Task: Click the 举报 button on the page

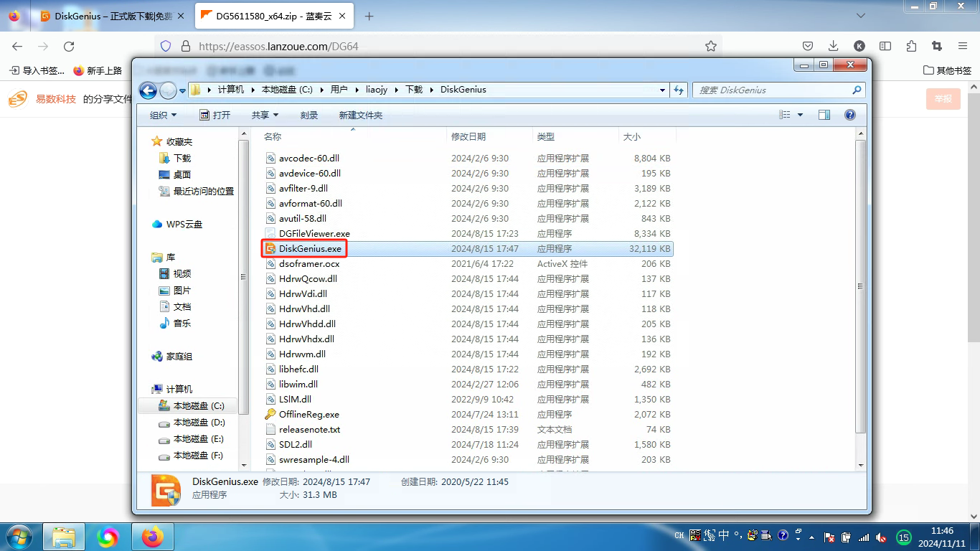Action: pyautogui.click(x=943, y=99)
